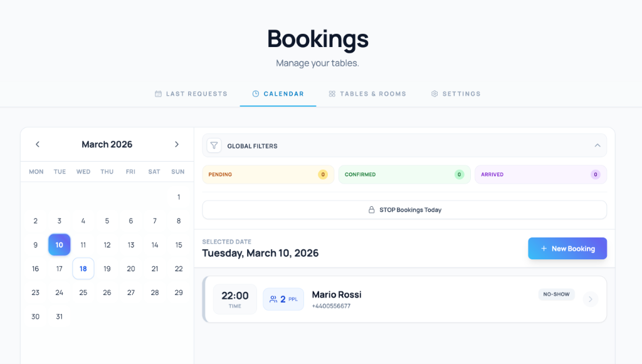This screenshot has width=642, height=364.
Task: Click the people icon on the 2 PPL badge
Action: click(x=272, y=299)
